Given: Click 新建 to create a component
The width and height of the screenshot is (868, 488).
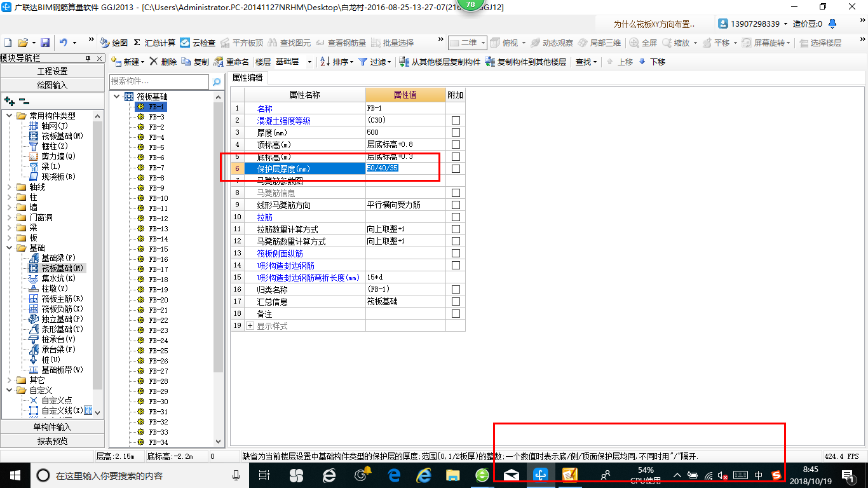Looking at the screenshot, I should (128, 62).
